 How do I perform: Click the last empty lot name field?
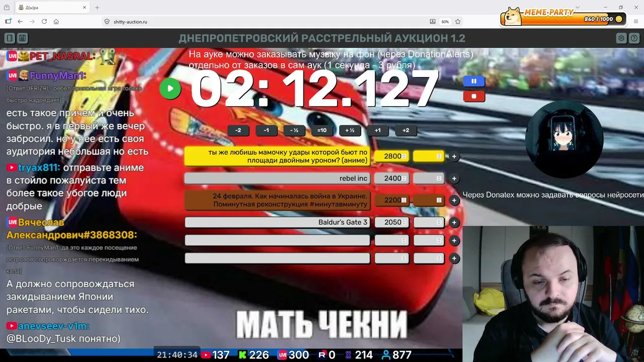277,258
